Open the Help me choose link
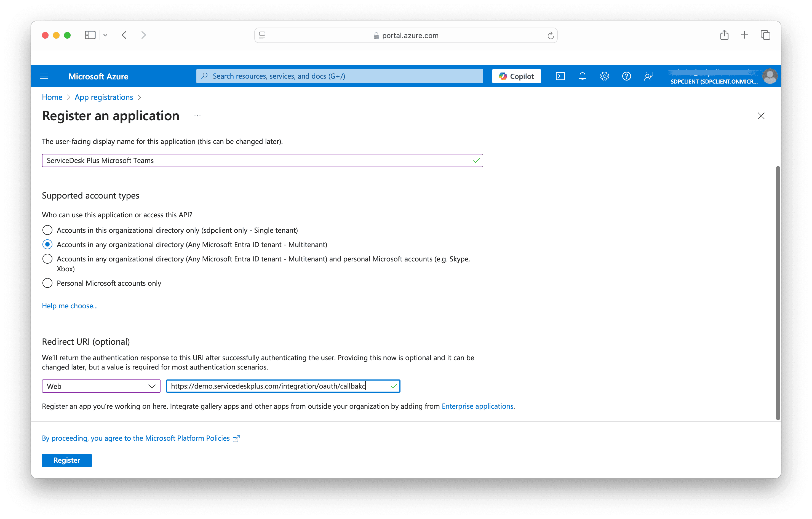 70,306
